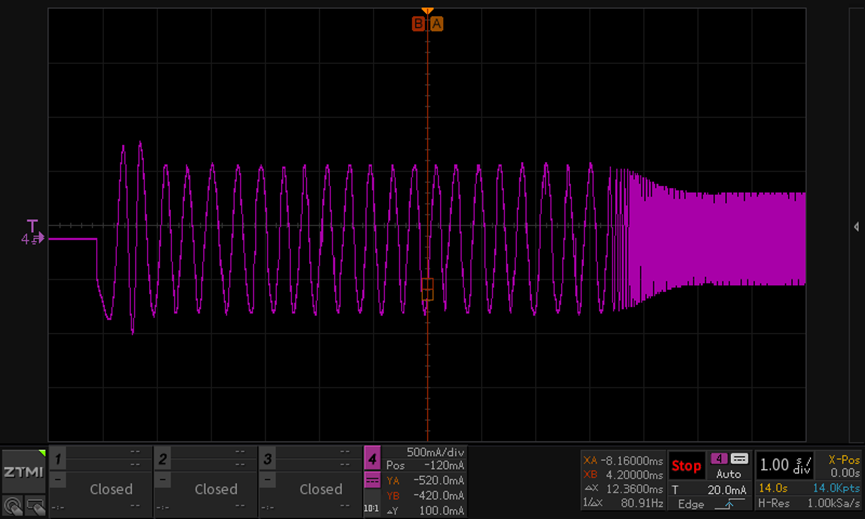Open channel 3 Closed panel
This screenshot has width=865, height=519.
coord(321,489)
